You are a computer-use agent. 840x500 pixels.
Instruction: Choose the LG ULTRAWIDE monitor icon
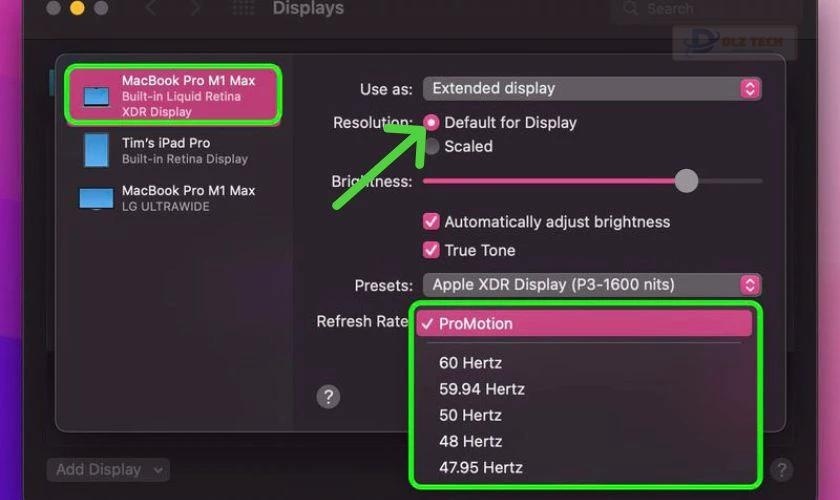[x=96, y=198]
